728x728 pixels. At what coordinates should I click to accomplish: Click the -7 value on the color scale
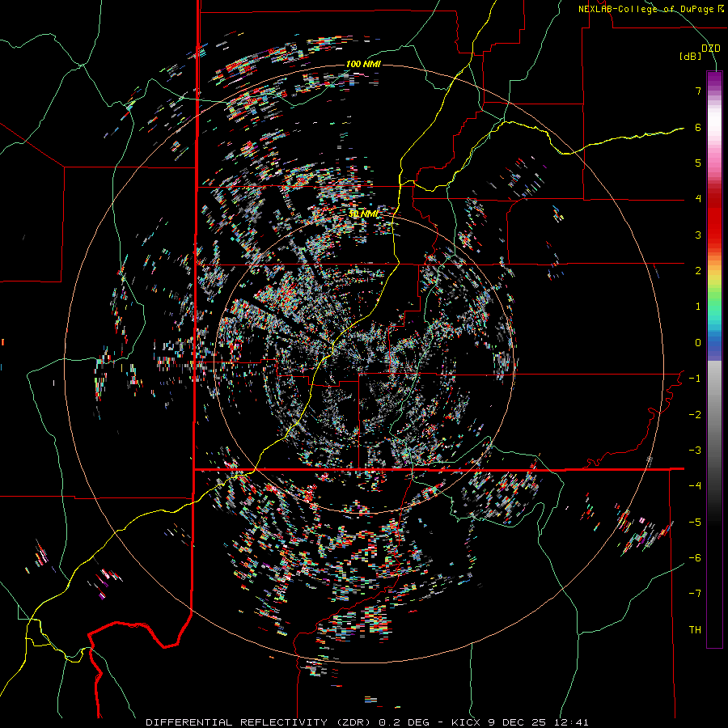(x=695, y=594)
